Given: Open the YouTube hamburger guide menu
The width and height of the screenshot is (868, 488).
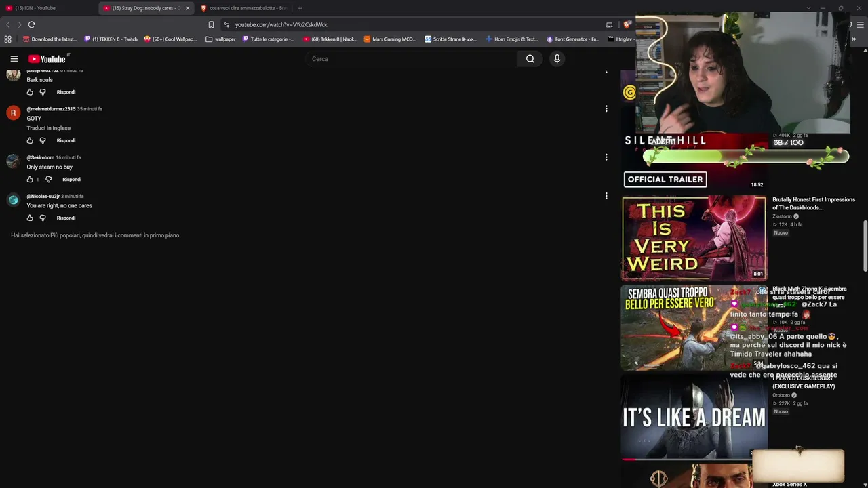Looking at the screenshot, I should click(x=14, y=59).
